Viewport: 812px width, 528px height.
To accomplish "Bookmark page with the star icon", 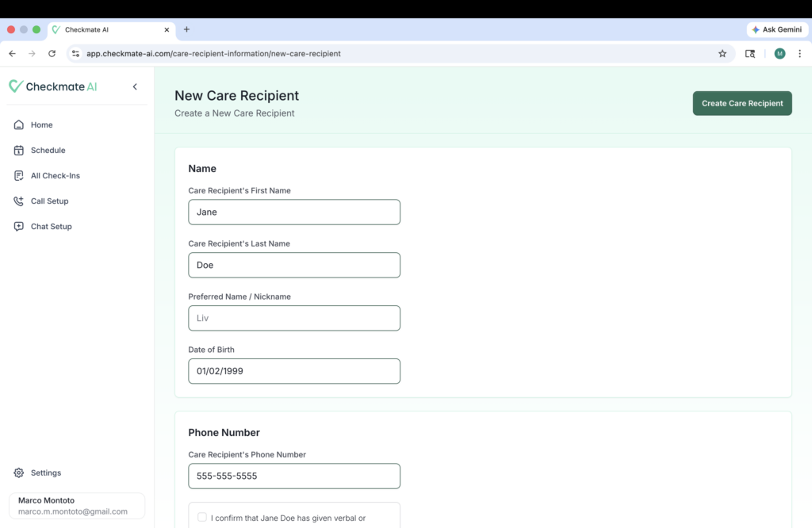I will (x=722, y=54).
